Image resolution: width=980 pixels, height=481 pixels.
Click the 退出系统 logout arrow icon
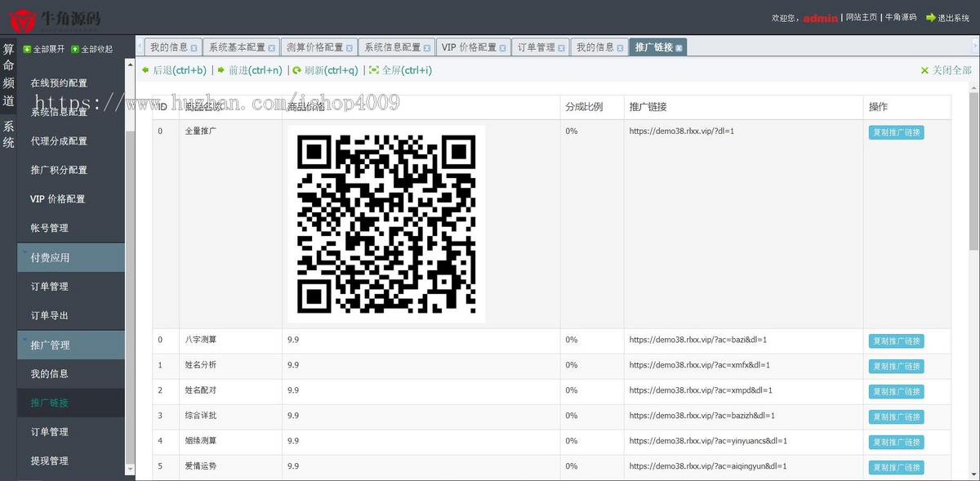pyautogui.click(x=930, y=17)
